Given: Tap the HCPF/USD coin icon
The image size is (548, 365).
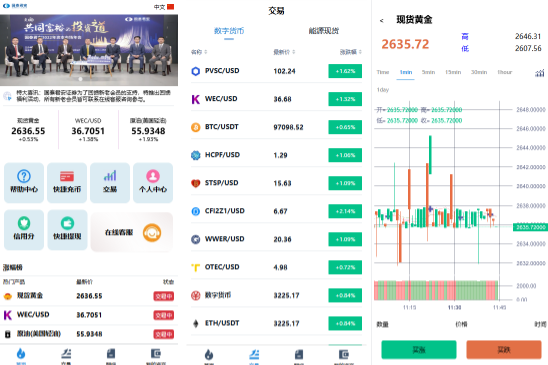Looking at the screenshot, I should (x=196, y=155).
